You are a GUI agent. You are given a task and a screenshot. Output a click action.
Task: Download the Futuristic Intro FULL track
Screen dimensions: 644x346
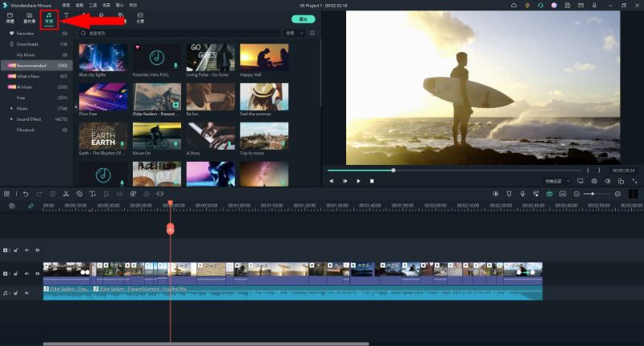point(175,66)
